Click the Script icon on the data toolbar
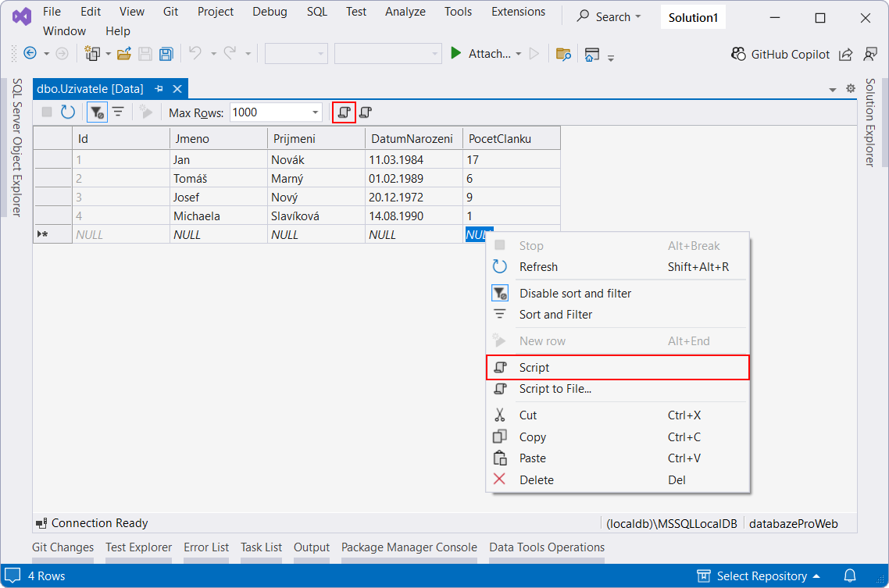Image resolution: width=889 pixels, height=588 pixels. (344, 112)
